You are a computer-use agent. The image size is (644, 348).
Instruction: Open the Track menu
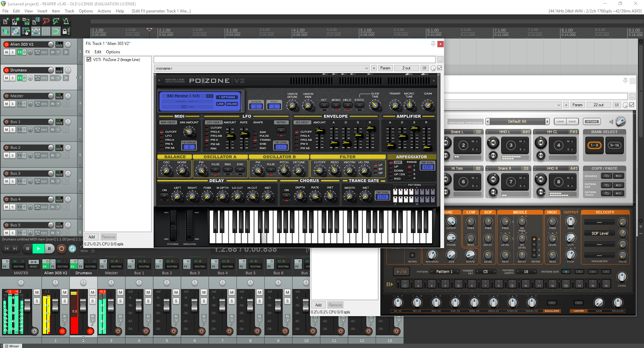click(x=69, y=11)
